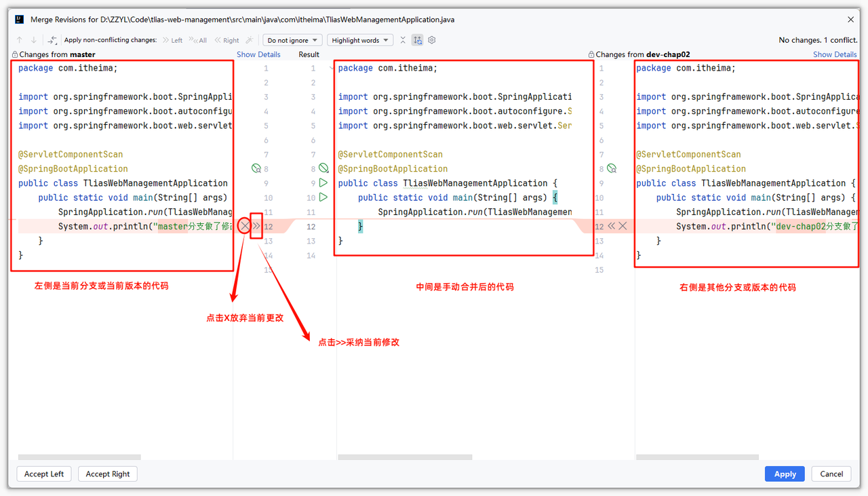This screenshot has width=868, height=496.
Task: Click the master println line in left pane
Action: click(x=145, y=227)
